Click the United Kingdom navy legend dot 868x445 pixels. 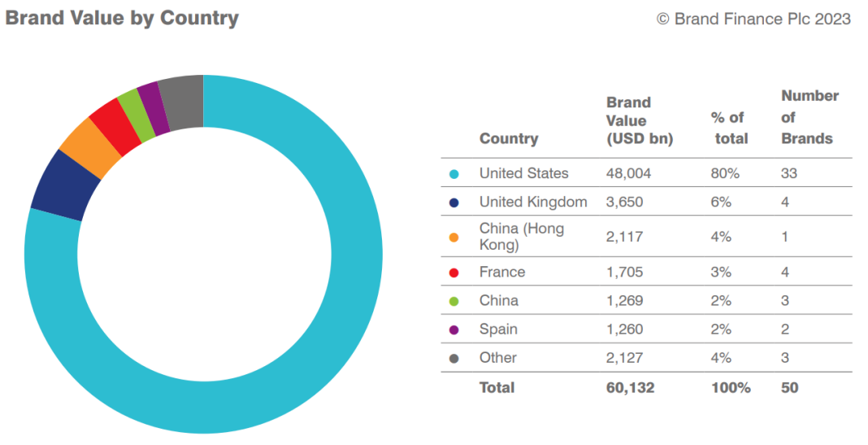tap(454, 203)
